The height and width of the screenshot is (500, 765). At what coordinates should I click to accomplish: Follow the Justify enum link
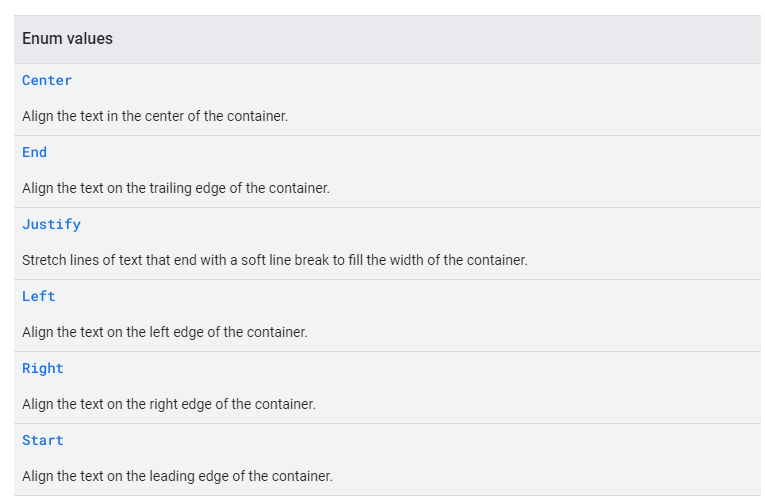tap(51, 224)
